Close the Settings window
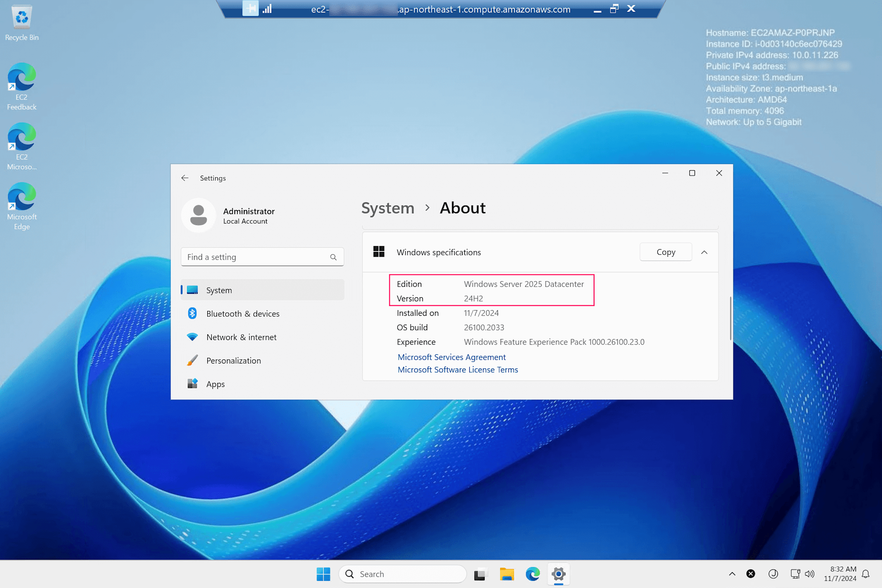Viewport: 882px width, 588px height. [719, 173]
